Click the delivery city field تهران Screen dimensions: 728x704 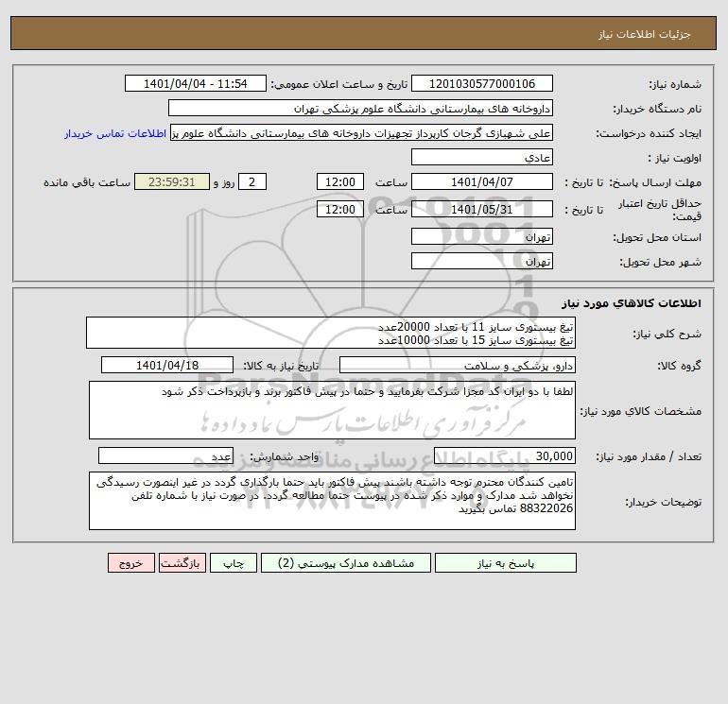482,261
